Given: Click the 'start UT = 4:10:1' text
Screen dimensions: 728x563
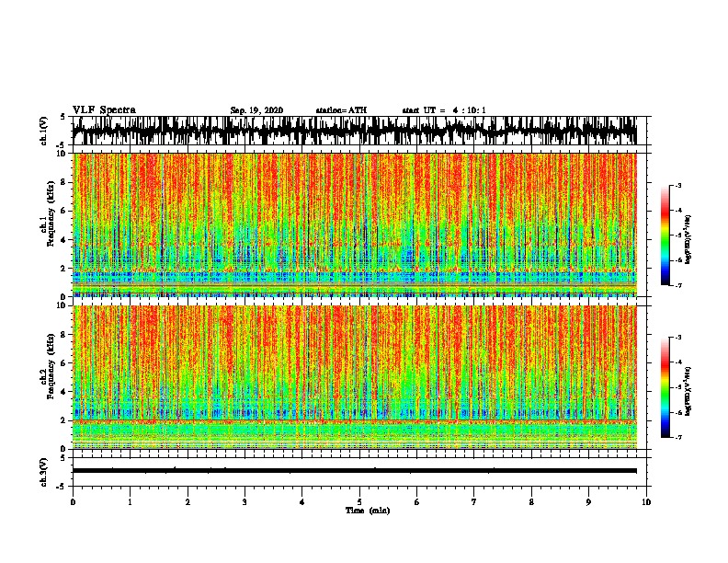Looking at the screenshot, I should pos(444,110).
